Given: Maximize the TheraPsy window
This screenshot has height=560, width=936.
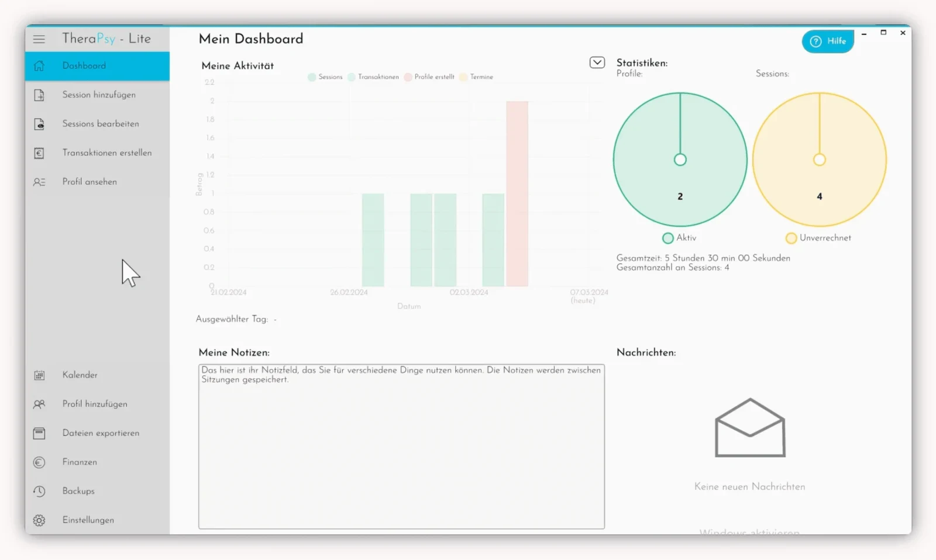Looking at the screenshot, I should tap(883, 33).
